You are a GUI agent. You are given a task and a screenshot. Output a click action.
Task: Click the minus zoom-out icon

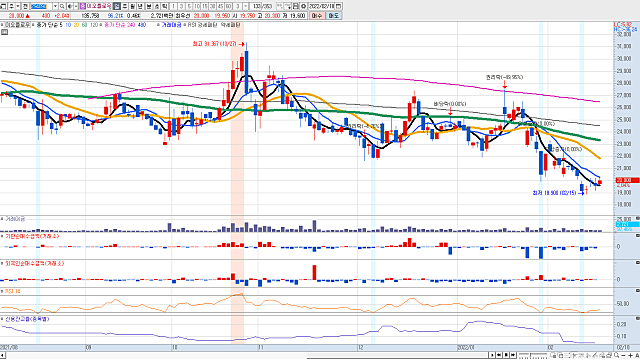coord(623,356)
